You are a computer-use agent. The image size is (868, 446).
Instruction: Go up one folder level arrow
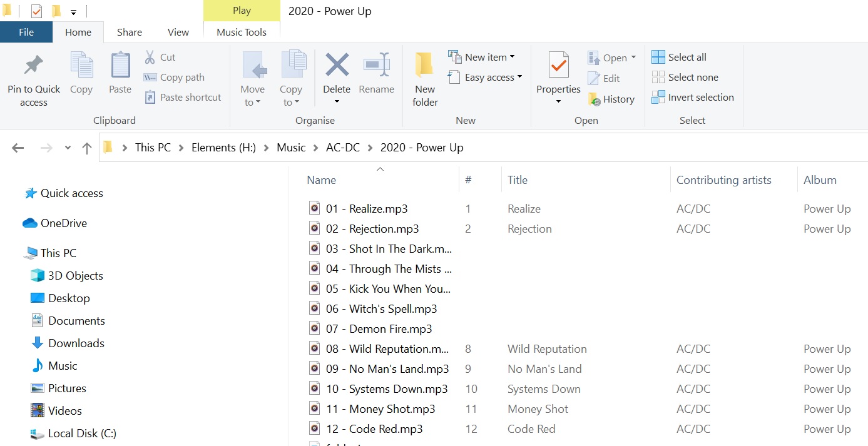86,148
